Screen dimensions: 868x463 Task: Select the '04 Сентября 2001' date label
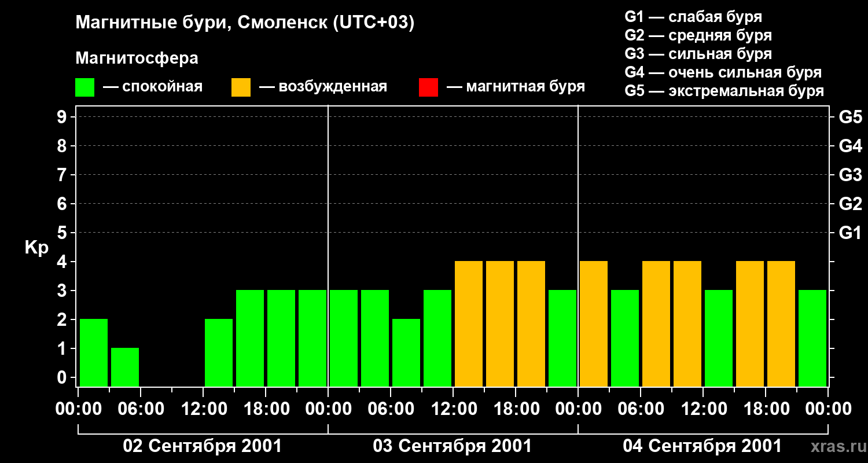703,446
